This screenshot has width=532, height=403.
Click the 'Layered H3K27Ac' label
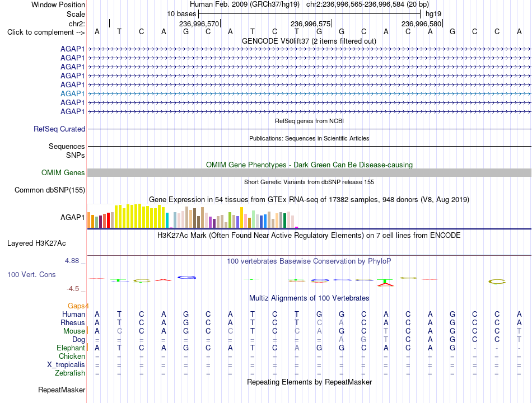(x=36, y=243)
